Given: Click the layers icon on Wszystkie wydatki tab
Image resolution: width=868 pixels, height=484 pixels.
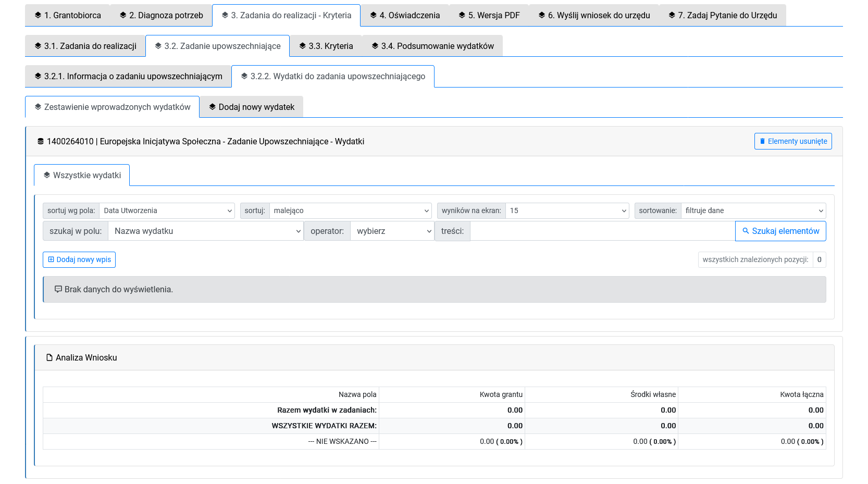Looking at the screenshot, I should click(x=47, y=175).
